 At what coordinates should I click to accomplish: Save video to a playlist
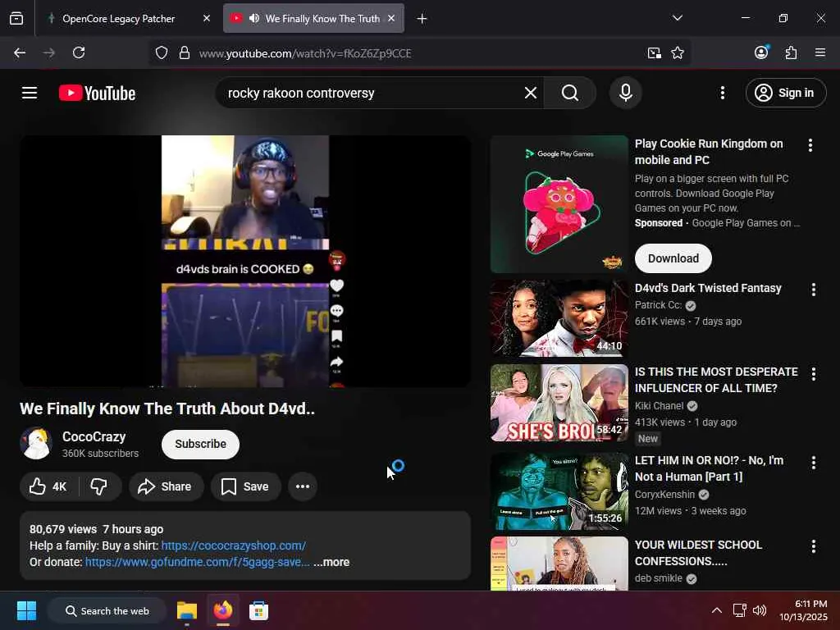click(x=245, y=486)
